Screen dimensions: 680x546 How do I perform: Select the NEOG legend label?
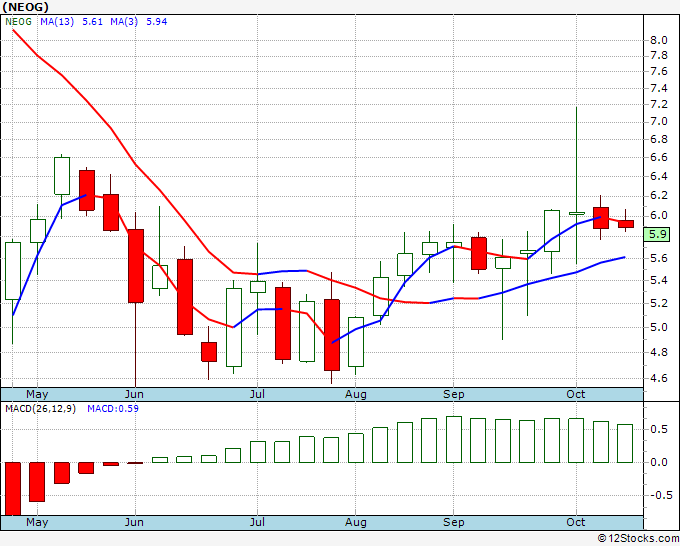pos(19,22)
